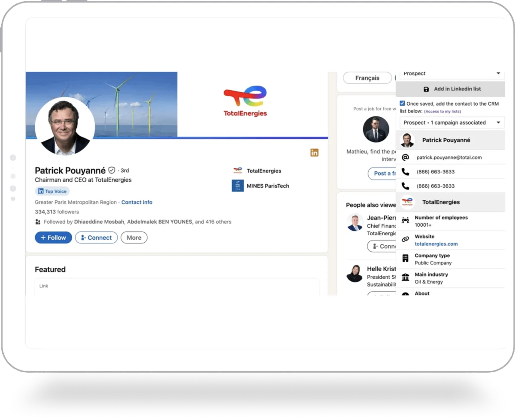
Task: Click the phone icon of first phone number
Action: pos(405,172)
